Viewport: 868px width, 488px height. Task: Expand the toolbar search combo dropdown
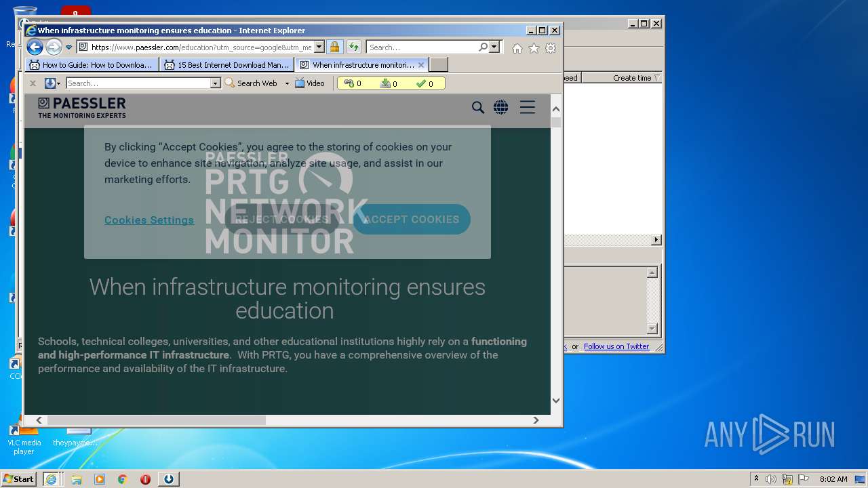216,83
